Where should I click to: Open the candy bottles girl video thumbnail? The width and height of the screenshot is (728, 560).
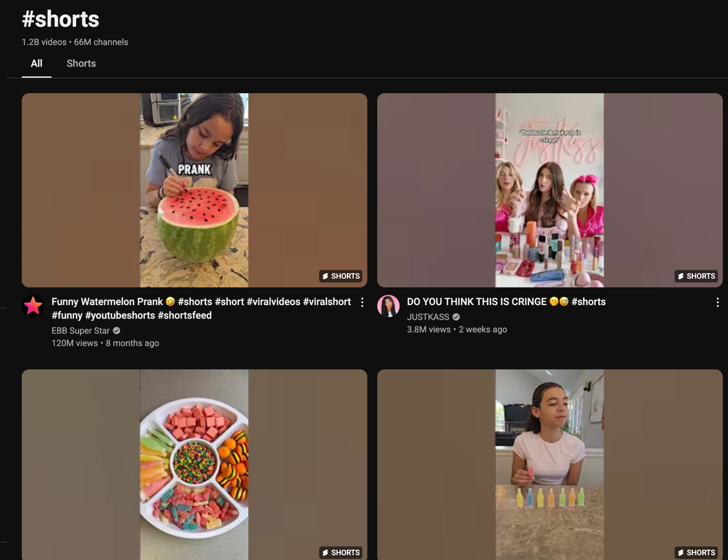(x=550, y=465)
